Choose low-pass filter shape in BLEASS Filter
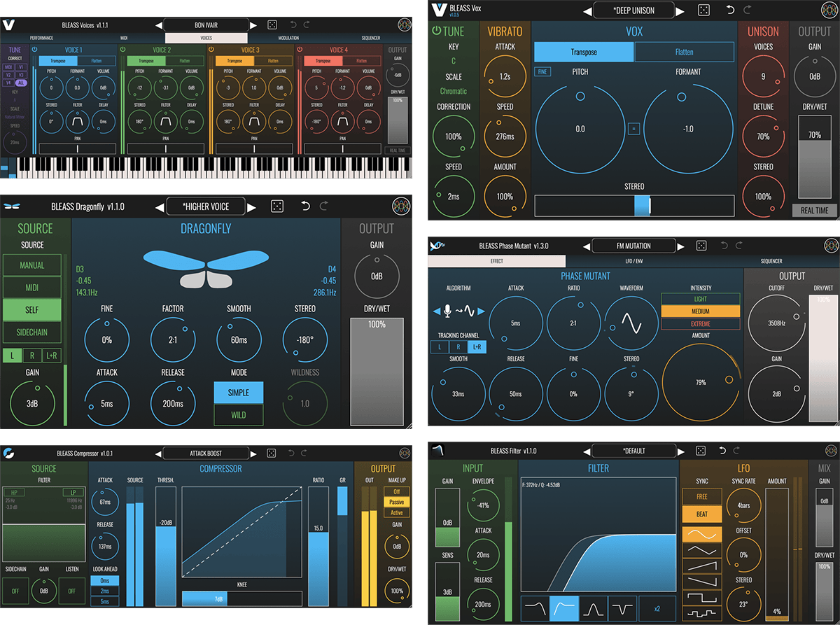 click(535, 608)
